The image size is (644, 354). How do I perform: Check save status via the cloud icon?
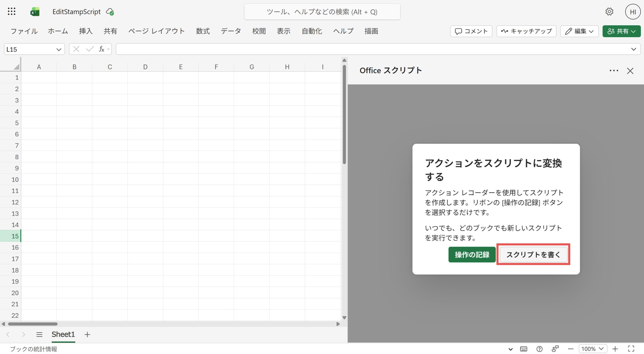pyautogui.click(x=110, y=12)
